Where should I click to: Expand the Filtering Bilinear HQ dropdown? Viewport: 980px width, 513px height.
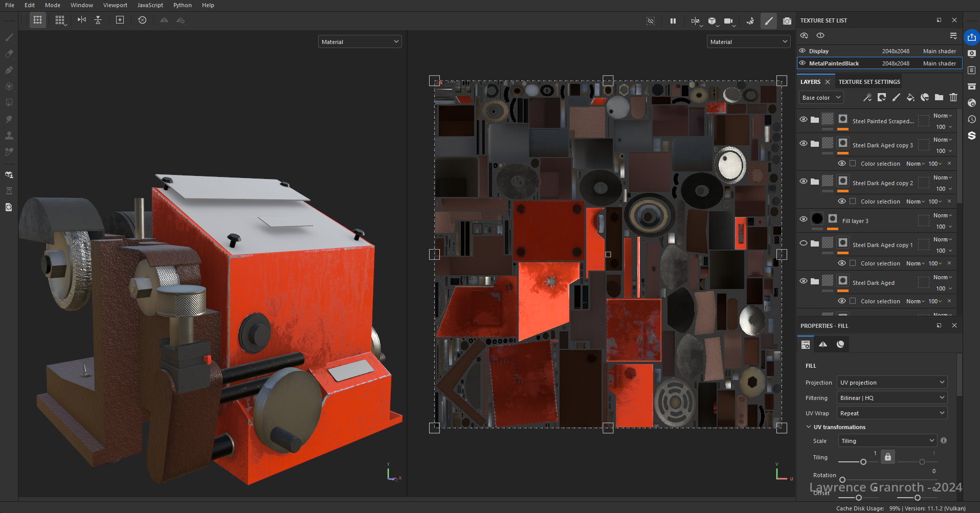click(892, 398)
